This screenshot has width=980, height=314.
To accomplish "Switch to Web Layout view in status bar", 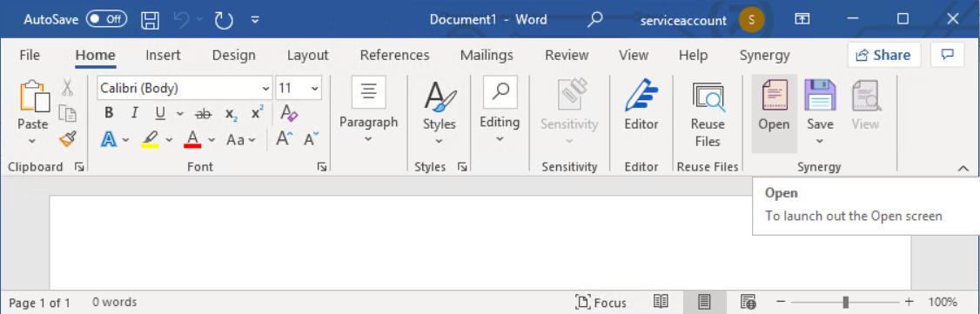I will 748,302.
